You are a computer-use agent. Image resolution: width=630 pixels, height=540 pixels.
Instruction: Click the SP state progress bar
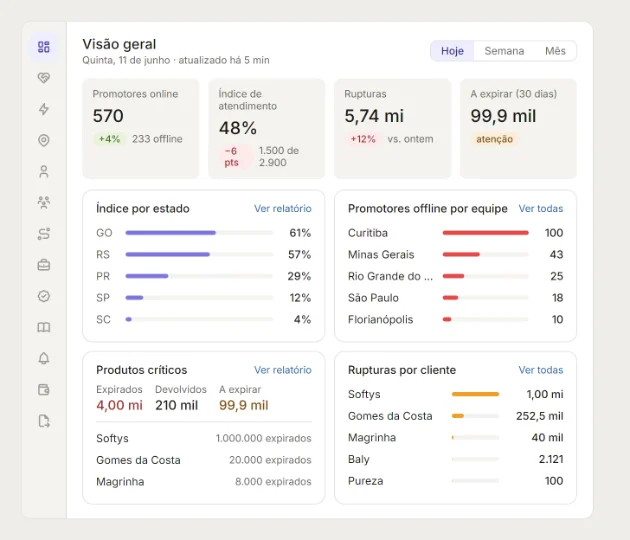199,298
